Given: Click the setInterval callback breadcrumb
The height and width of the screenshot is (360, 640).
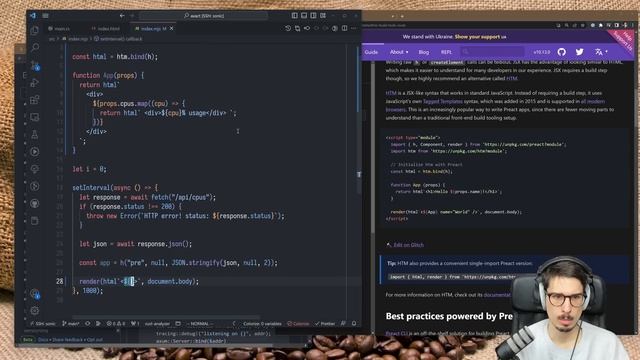Looking at the screenshot, I should [x=118, y=39].
